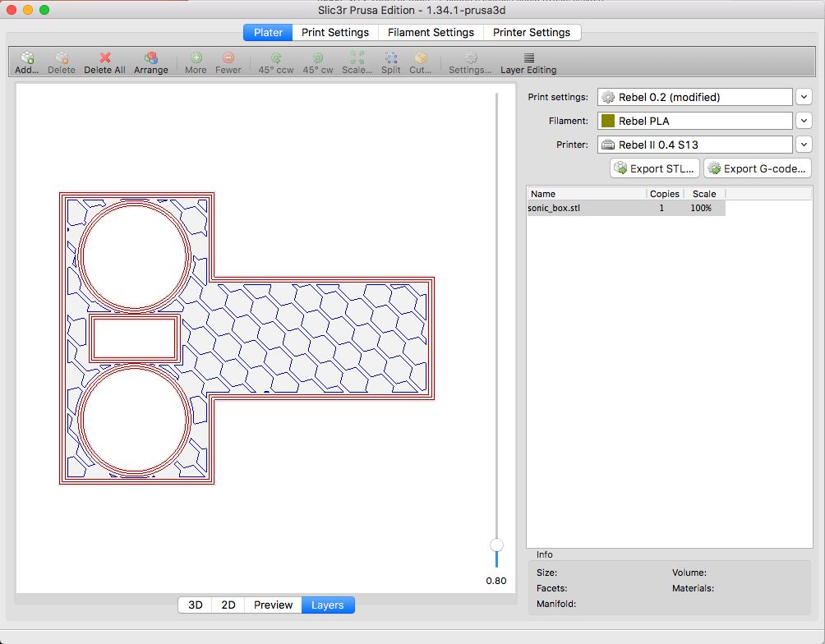The height and width of the screenshot is (644, 825).
Task: Click the Add model toolbar icon
Action: pos(27,58)
